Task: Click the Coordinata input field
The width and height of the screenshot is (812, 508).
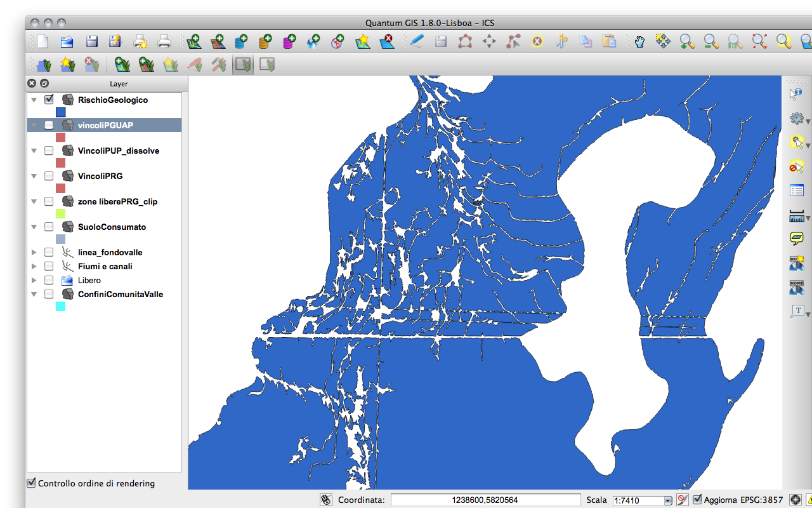Action: click(x=485, y=500)
